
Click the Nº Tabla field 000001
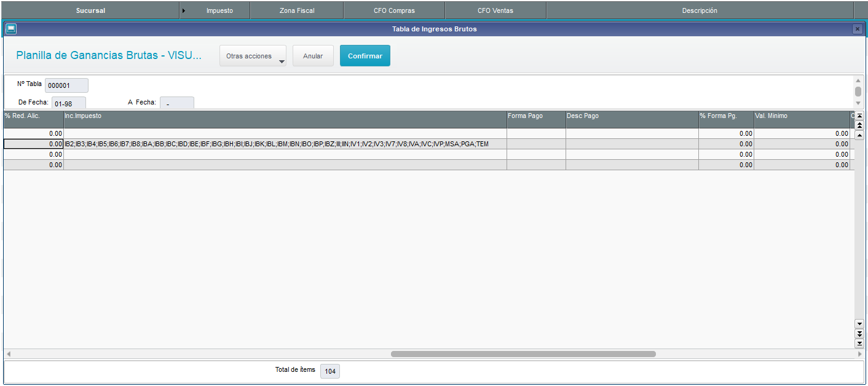(66, 85)
